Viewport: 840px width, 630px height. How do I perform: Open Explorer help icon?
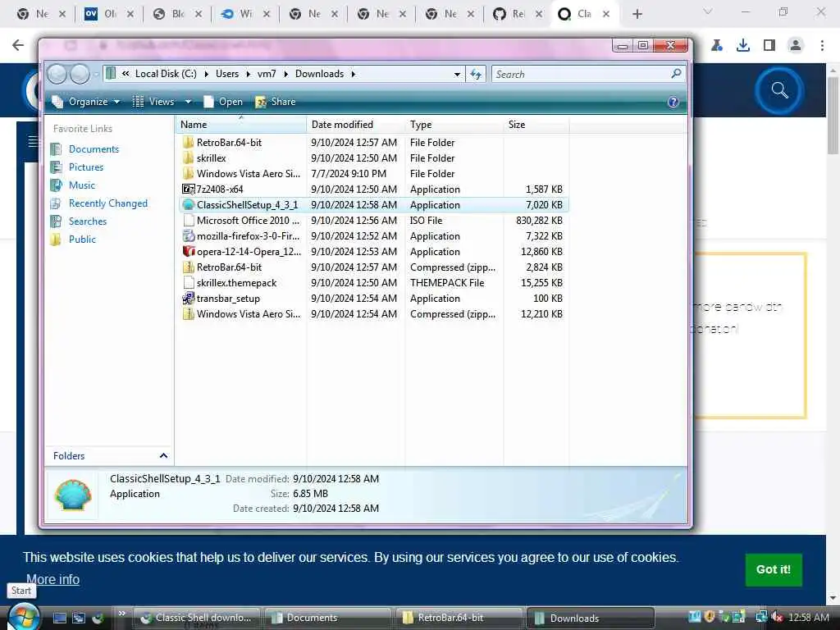click(673, 102)
